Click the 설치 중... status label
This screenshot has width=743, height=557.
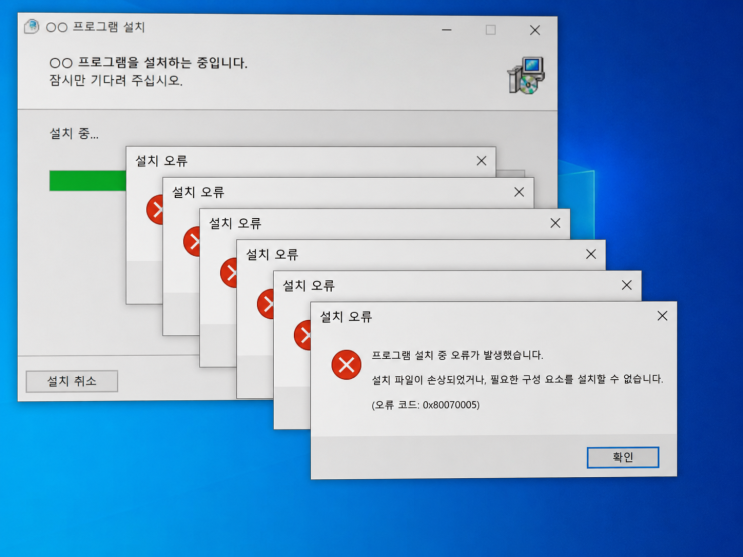(74, 134)
